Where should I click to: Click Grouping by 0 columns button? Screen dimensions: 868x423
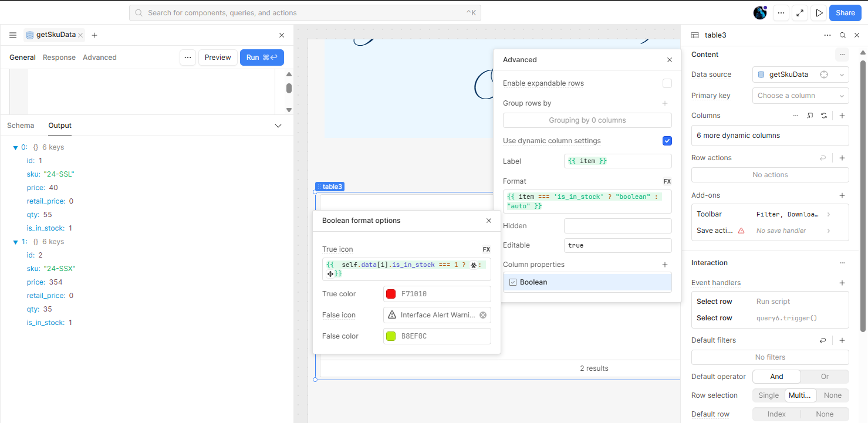pyautogui.click(x=587, y=120)
